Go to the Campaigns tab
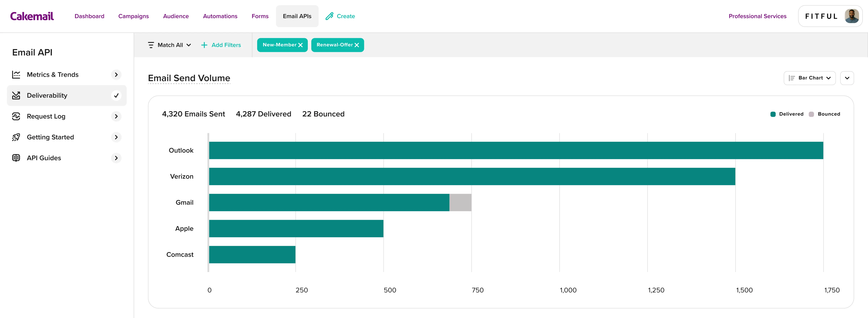The image size is (868, 318). coord(133,16)
